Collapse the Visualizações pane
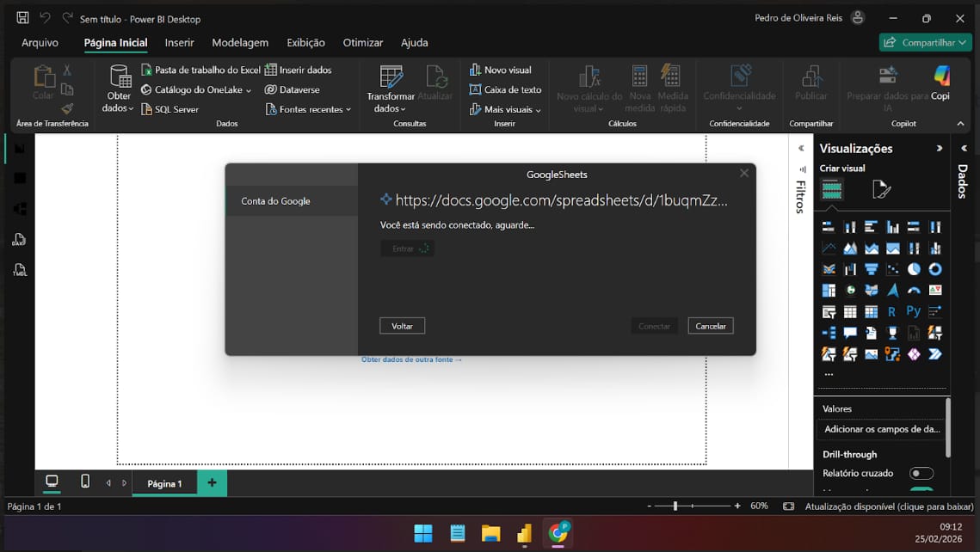Screen dimensions: 980x552 click(x=939, y=149)
